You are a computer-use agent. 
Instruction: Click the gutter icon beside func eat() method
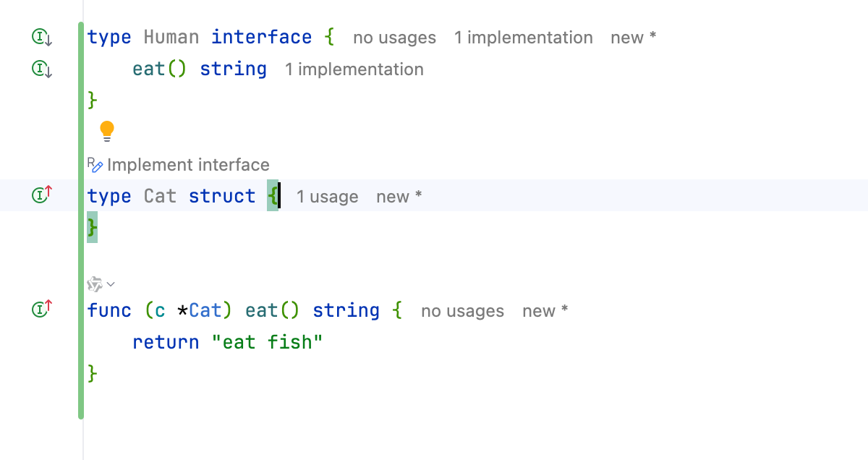pyautogui.click(x=42, y=310)
